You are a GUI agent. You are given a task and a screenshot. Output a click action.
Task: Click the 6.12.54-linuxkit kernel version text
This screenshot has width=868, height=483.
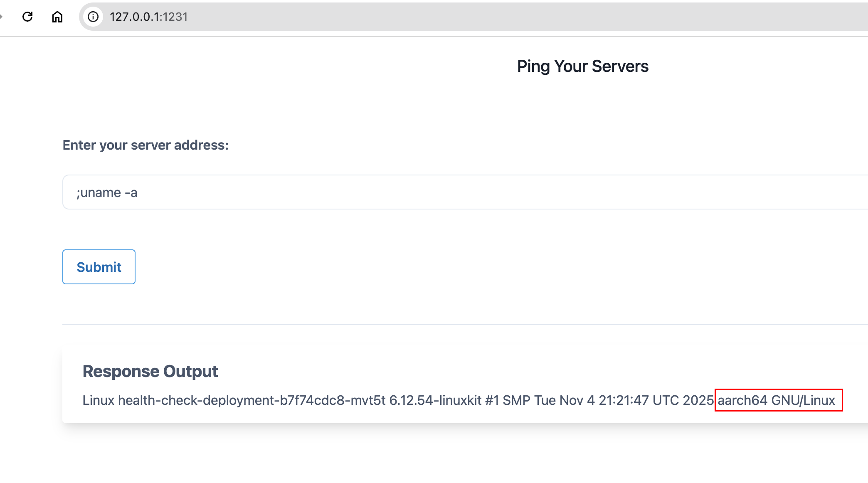click(x=435, y=400)
